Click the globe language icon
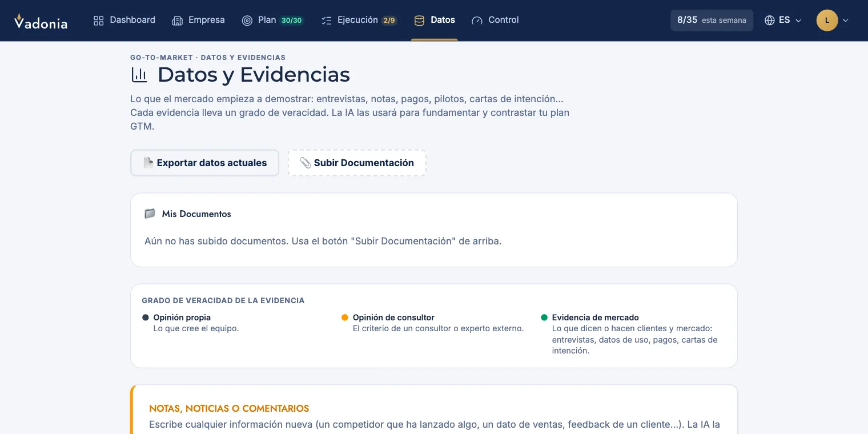The width and height of the screenshot is (868, 434). pos(770,20)
